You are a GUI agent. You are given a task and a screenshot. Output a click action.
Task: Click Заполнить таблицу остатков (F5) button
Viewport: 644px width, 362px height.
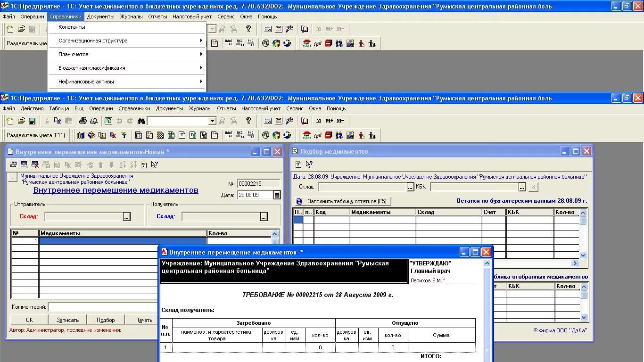click(342, 201)
